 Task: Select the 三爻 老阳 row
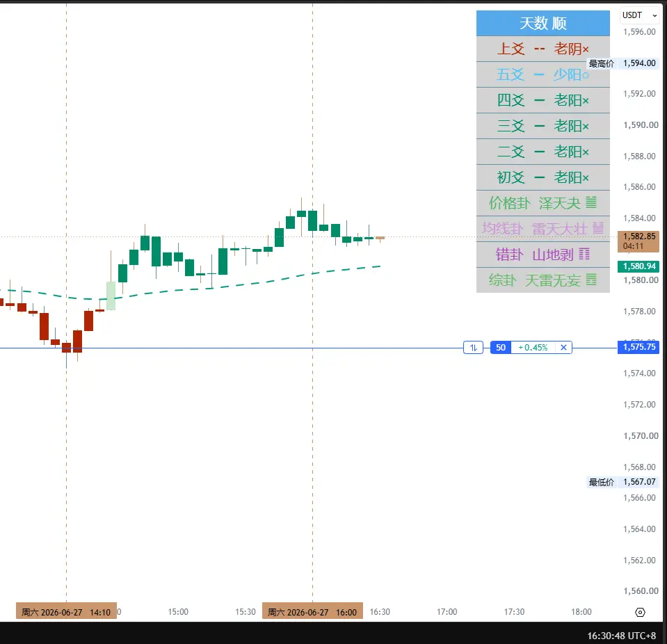click(x=543, y=126)
